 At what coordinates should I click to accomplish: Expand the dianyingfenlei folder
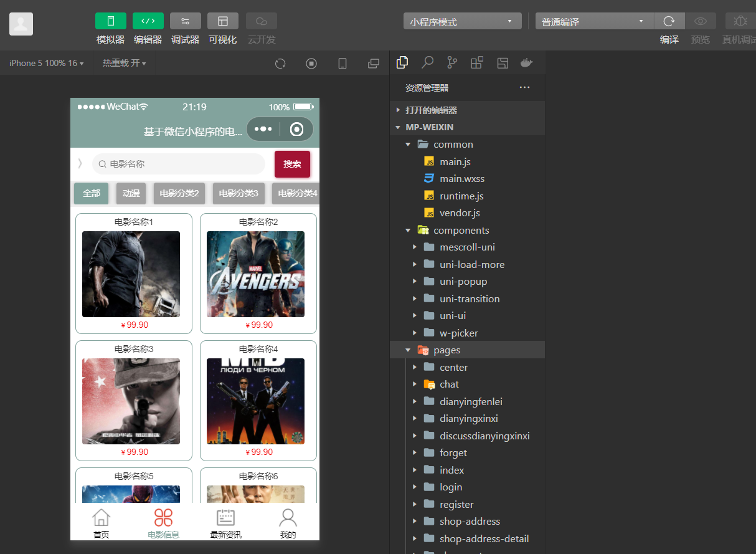click(x=468, y=401)
